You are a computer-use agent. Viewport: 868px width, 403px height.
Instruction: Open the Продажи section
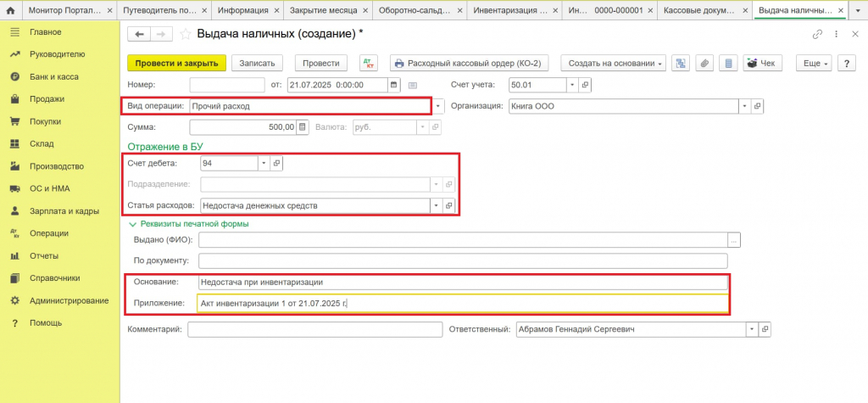(x=47, y=99)
